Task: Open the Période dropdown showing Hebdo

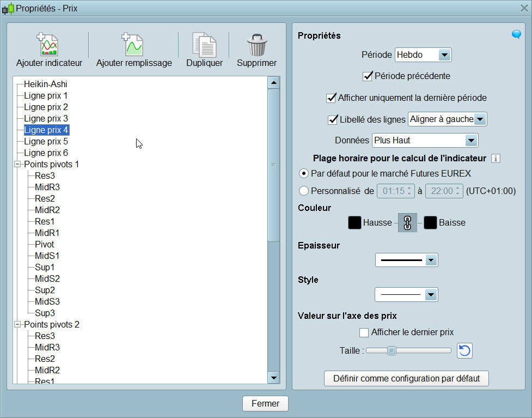Action: pyautogui.click(x=423, y=54)
